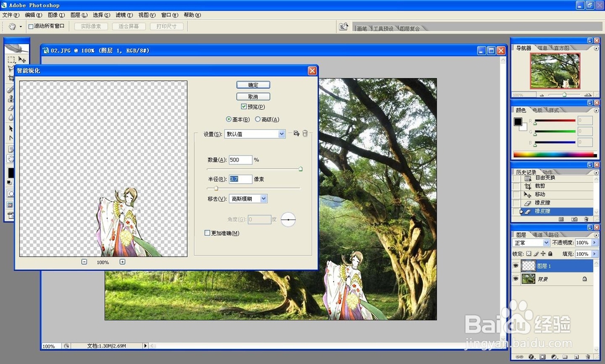Switch to the 通道 channels tab
This screenshot has width=605, height=364.
pyautogui.click(x=537, y=234)
